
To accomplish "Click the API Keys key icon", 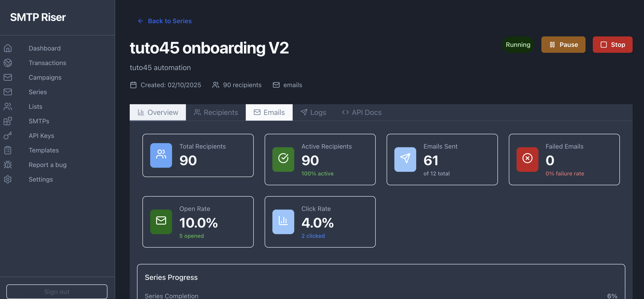I will (8, 135).
